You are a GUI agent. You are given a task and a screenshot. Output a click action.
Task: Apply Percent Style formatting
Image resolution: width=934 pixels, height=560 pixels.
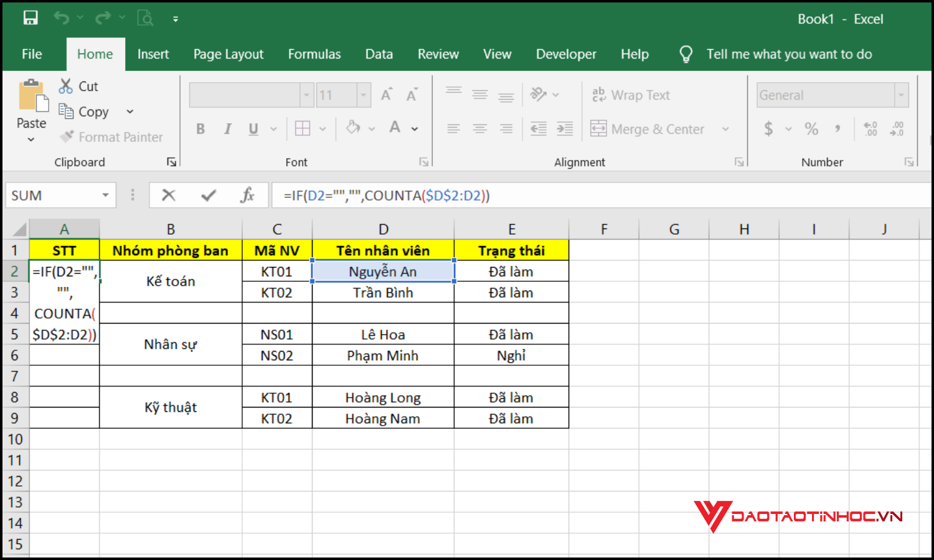click(x=811, y=129)
